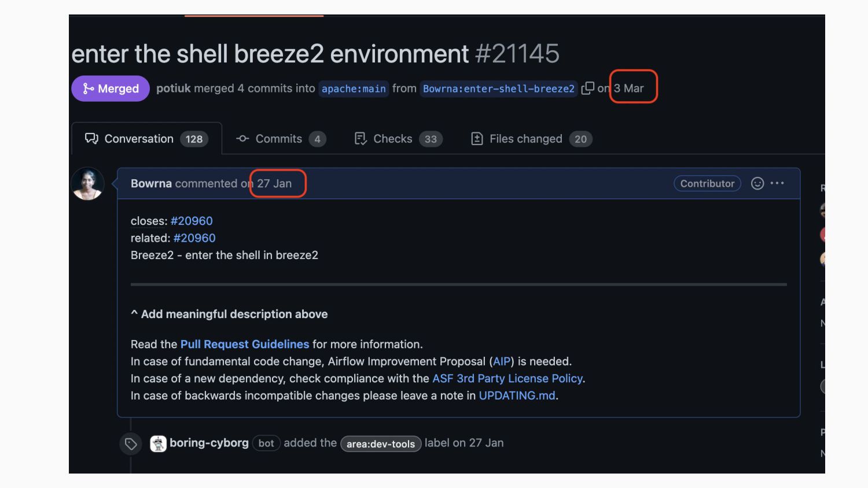This screenshot has height=488, width=868.
Task: Click the Commits tab icon
Action: pyautogui.click(x=242, y=139)
